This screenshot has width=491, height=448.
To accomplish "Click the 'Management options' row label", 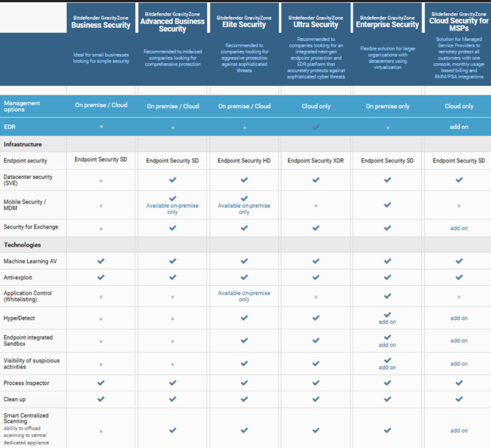I will (x=22, y=106).
